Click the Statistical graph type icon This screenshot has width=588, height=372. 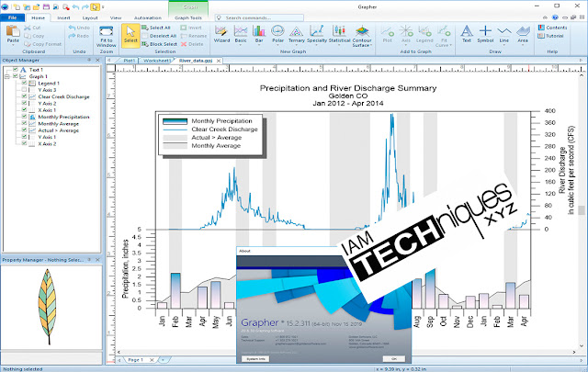pos(339,30)
